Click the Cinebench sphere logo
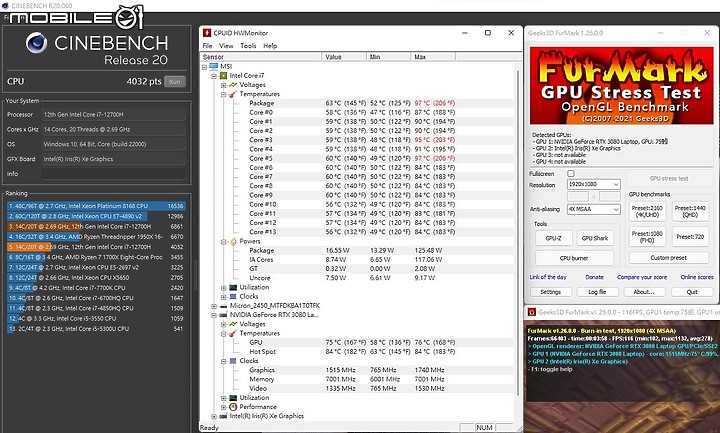Image resolution: width=720 pixels, height=433 pixels. 36,43
